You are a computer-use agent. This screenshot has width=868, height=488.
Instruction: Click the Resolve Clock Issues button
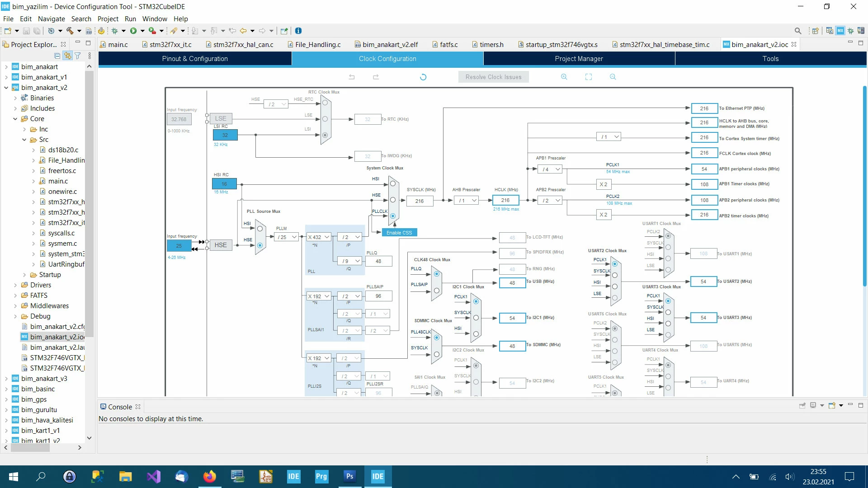pos(494,77)
